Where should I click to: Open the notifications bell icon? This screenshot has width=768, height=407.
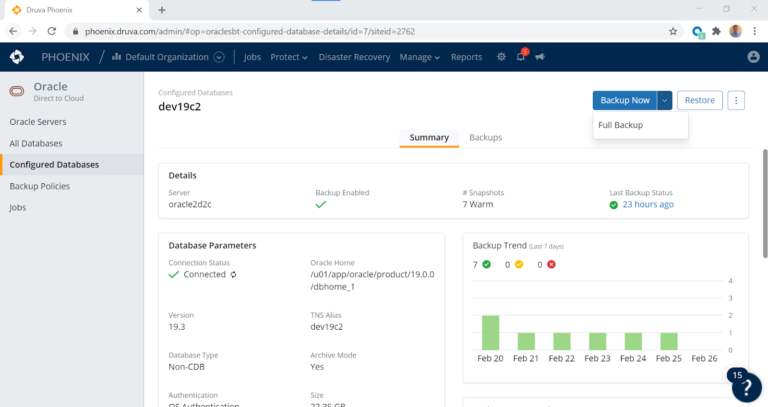click(x=521, y=57)
